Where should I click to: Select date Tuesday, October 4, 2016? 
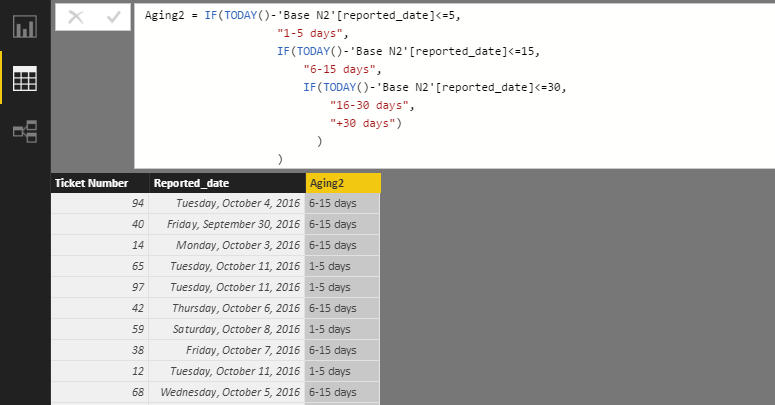click(x=227, y=203)
